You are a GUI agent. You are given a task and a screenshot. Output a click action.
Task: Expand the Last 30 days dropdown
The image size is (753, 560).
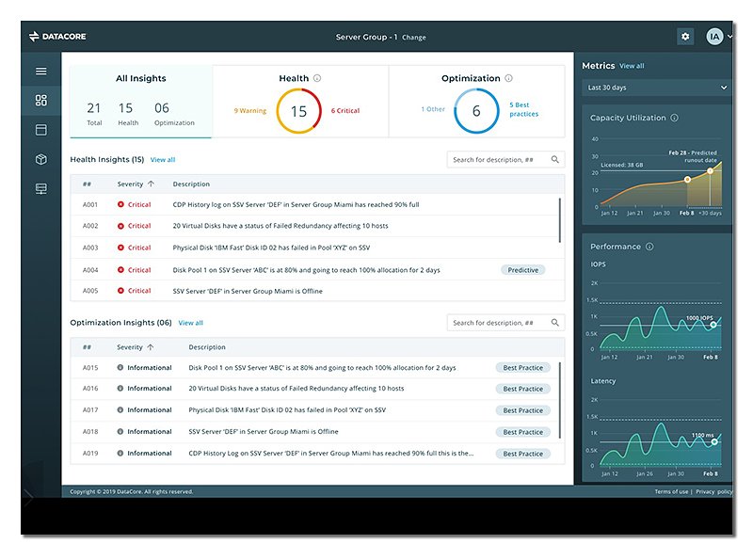tap(656, 88)
